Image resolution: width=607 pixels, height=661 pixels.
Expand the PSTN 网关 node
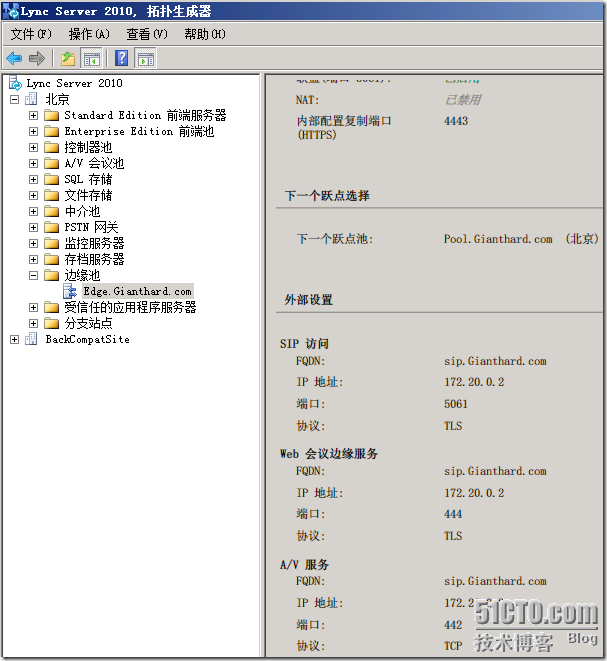tap(33, 228)
